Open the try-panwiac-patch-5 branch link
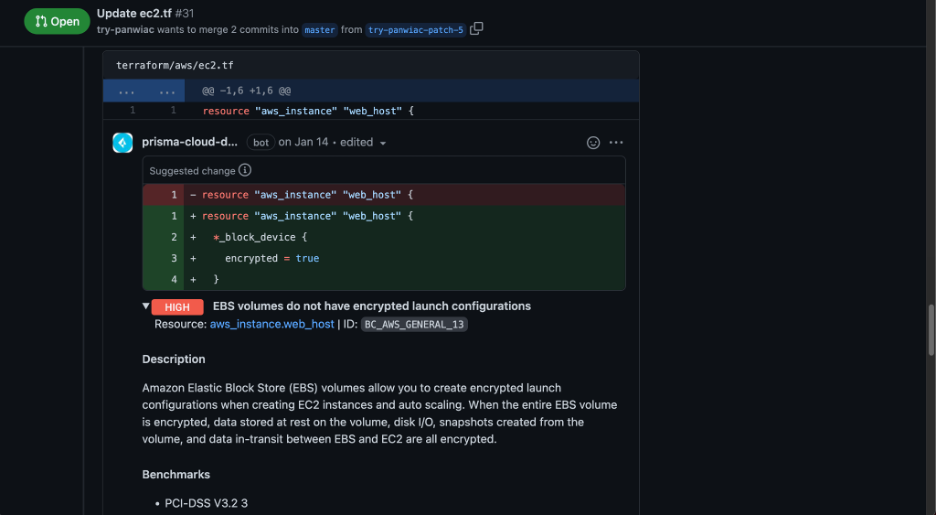Viewport: 936px width, 516px height. [x=415, y=30]
